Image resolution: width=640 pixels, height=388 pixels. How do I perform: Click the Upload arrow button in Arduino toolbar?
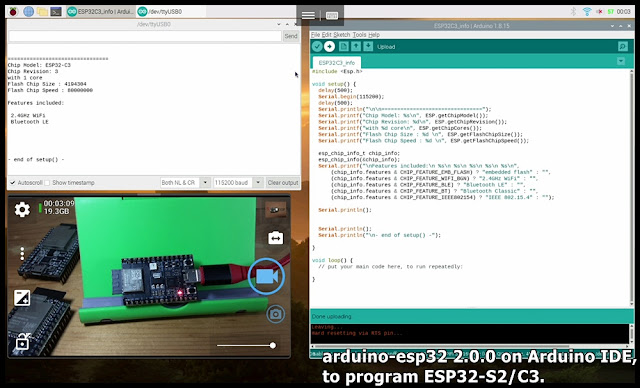pyautogui.click(x=329, y=47)
